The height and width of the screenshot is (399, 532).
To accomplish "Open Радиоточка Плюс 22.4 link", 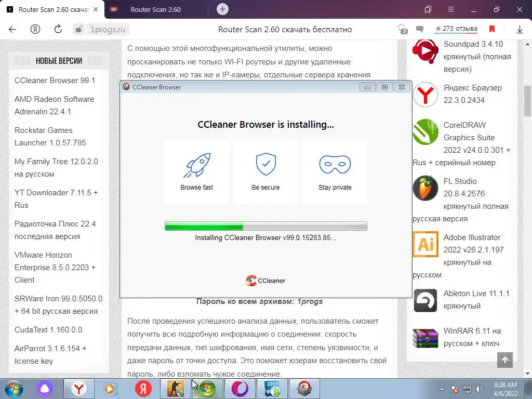I will (x=55, y=230).
